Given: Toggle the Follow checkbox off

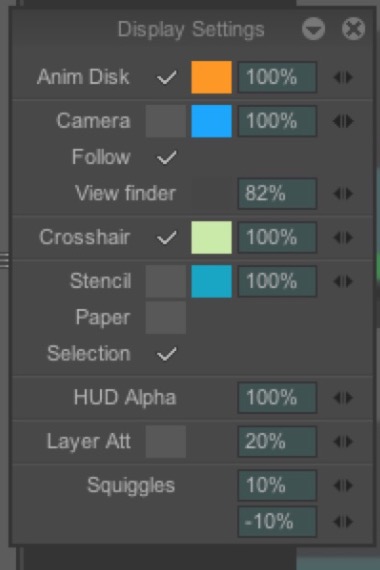Looking at the screenshot, I should pyautogui.click(x=166, y=157).
